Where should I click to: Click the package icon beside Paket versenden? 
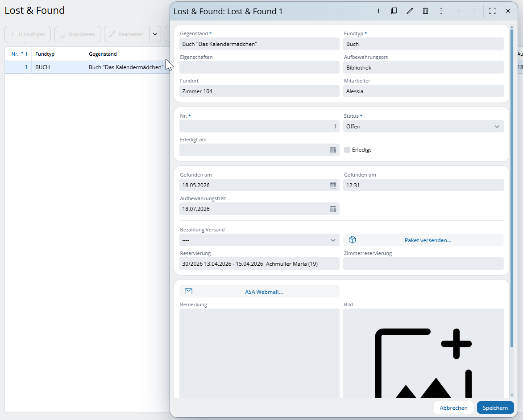352,240
